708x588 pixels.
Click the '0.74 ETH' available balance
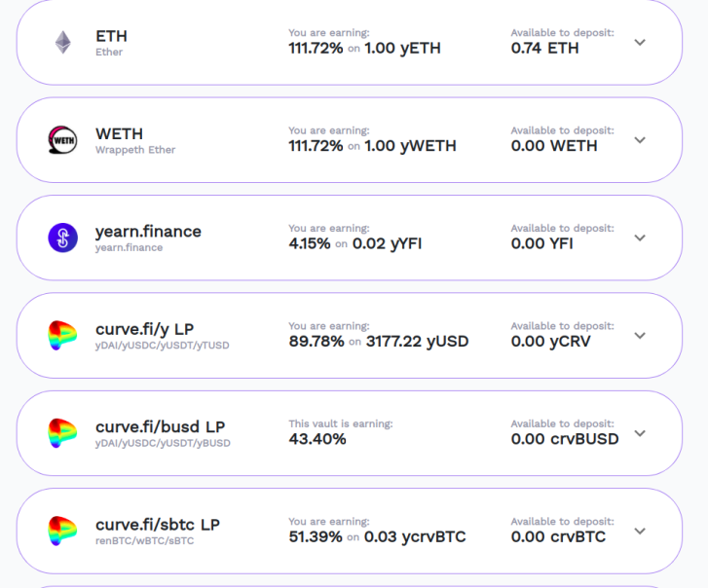click(545, 48)
